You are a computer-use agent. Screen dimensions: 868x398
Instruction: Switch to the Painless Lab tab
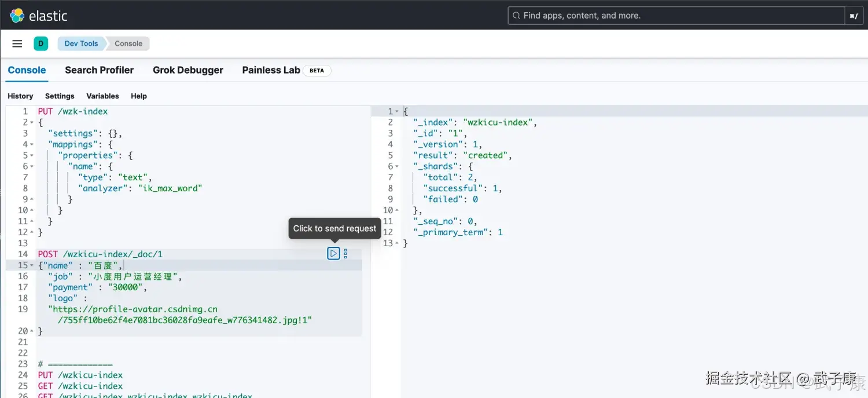[x=271, y=70]
